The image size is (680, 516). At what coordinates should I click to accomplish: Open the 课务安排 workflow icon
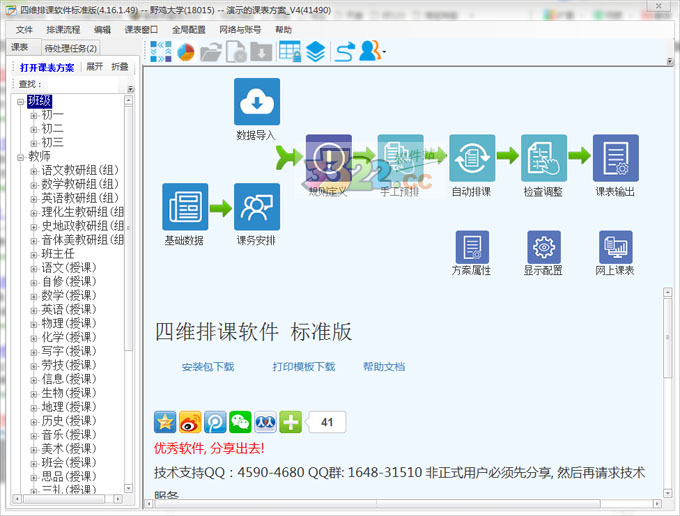pyautogui.click(x=257, y=207)
